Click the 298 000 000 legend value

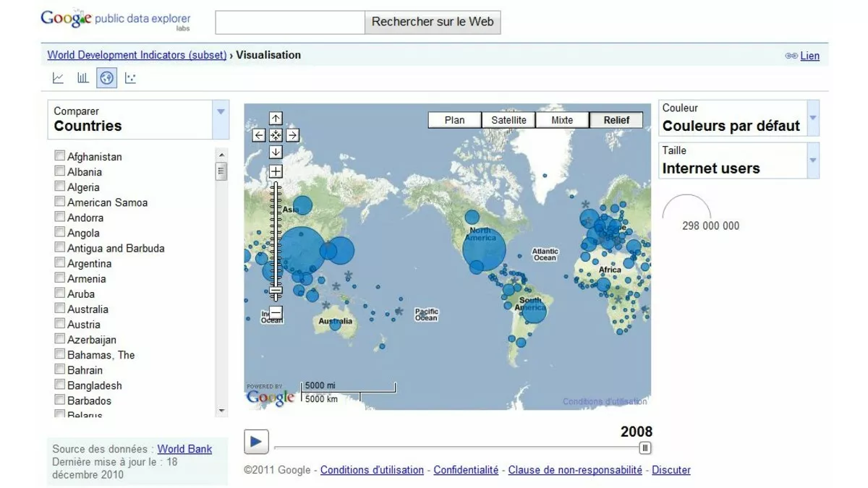711,226
